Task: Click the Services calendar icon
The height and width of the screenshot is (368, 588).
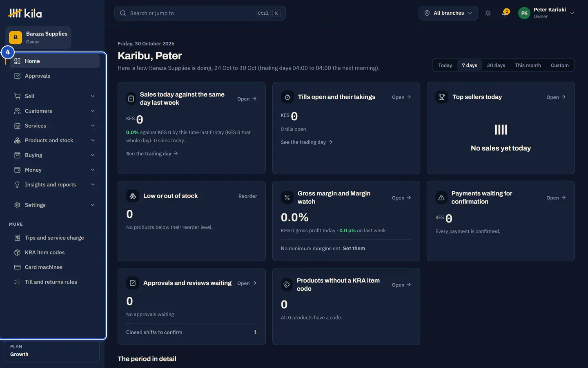Action: point(17,126)
